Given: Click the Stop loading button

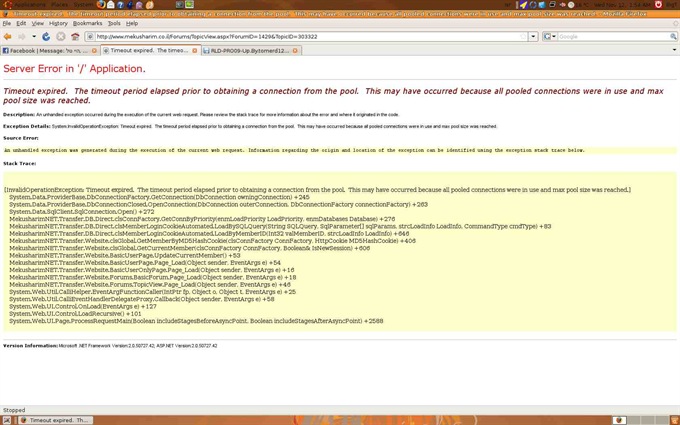Looking at the screenshot, I should pyautogui.click(x=60, y=36).
